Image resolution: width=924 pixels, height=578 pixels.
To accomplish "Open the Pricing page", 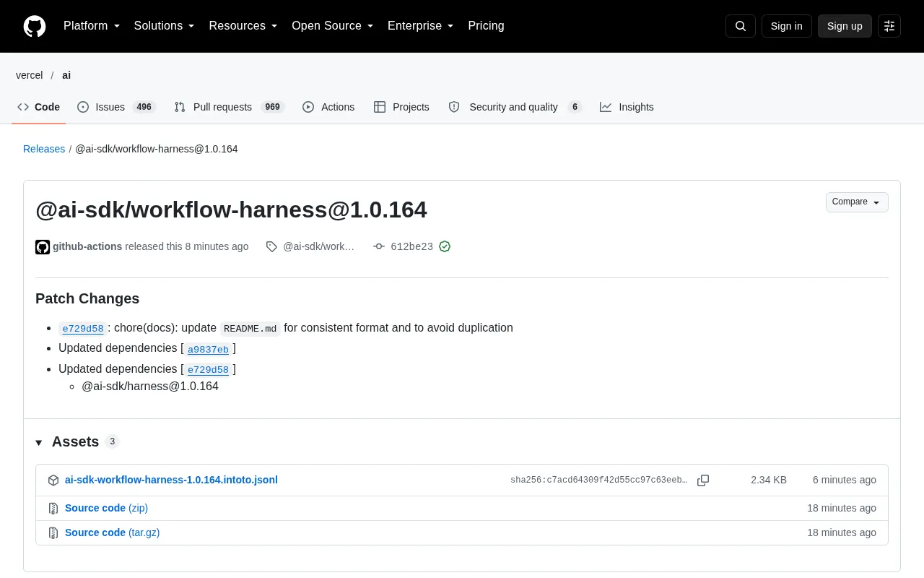I will 486,26.
